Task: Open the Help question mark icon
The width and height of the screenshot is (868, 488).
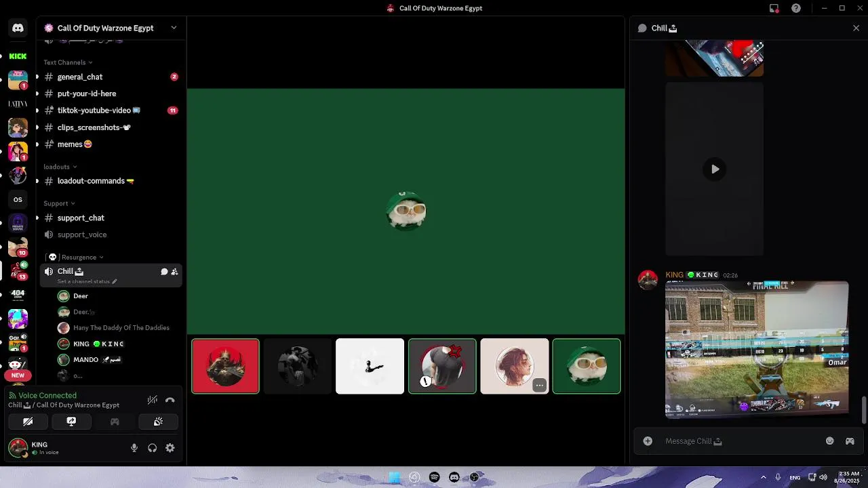Action: click(796, 8)
